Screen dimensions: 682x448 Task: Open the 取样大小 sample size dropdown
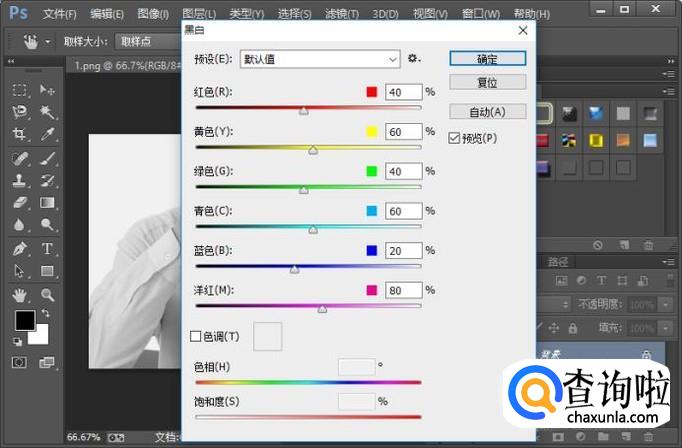pyautogui.click(x=148, y=42)
